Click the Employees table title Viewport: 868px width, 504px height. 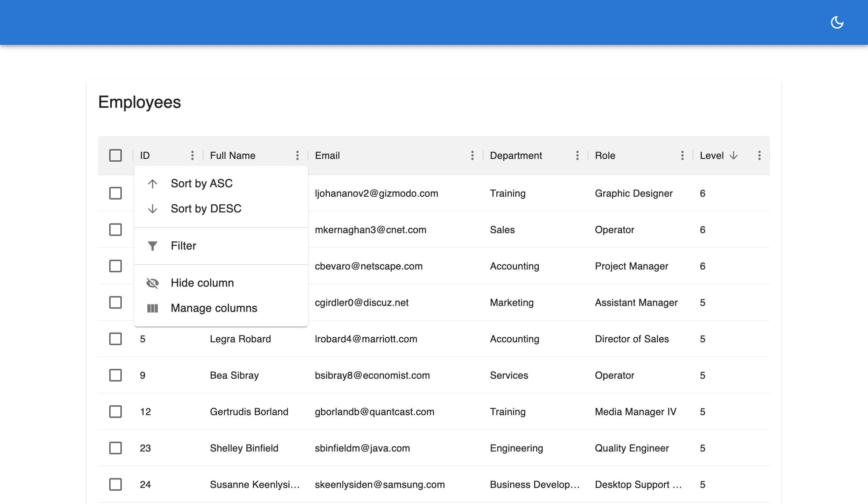[139, 102]
